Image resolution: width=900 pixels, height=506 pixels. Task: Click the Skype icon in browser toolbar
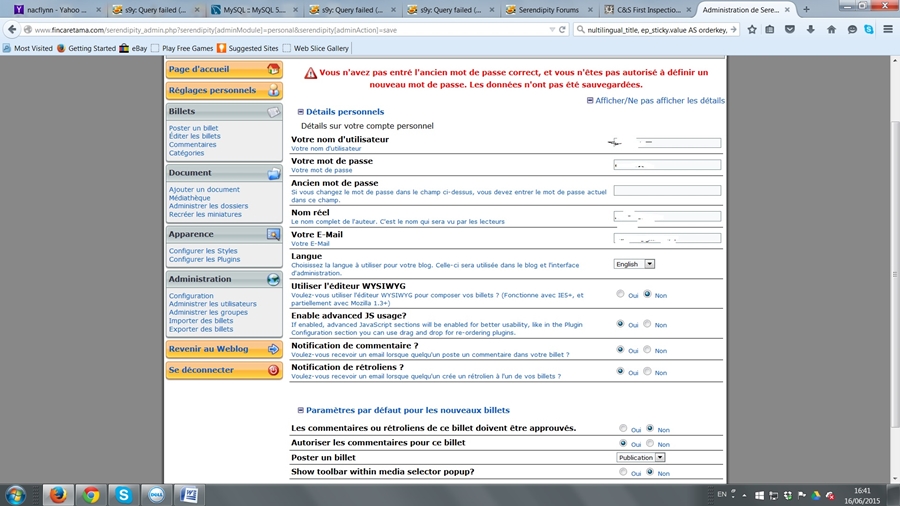pos(868,30)
